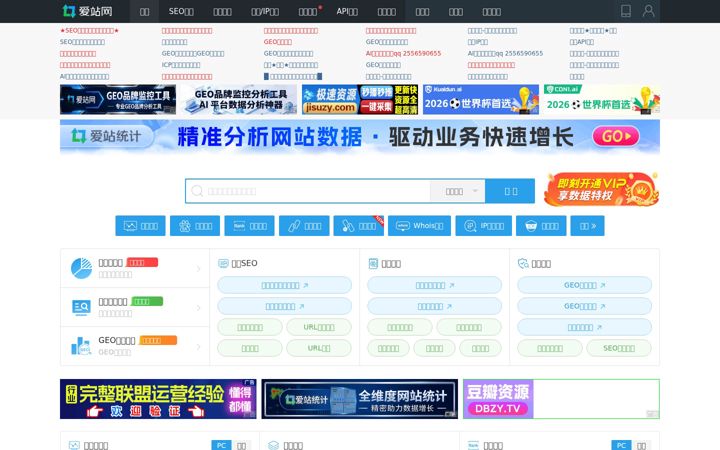Expand the GEO bar chart entry chevron
720x450 pixels.
(x=198, y=347)
